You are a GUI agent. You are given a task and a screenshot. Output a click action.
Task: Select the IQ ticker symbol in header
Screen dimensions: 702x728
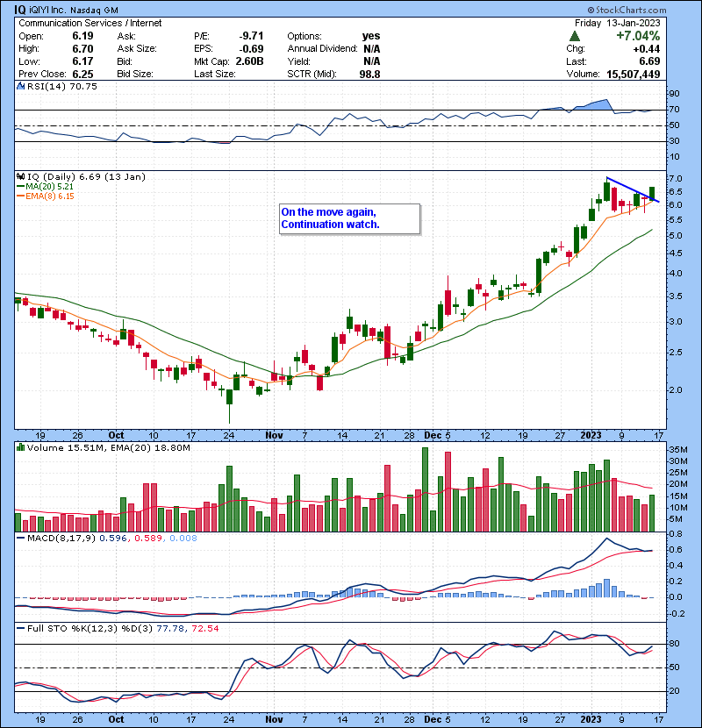pyautogui.click(x=20, y=10)
